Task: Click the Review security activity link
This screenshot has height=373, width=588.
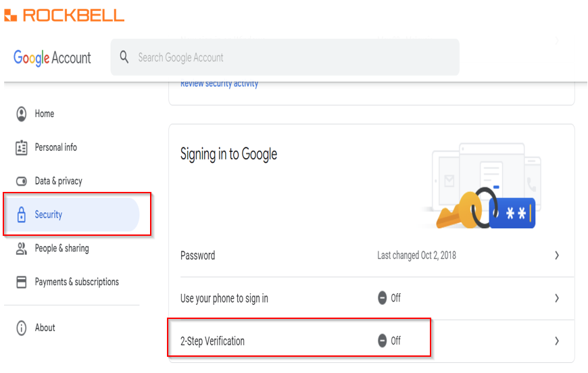Action: (x=220, y=84)
